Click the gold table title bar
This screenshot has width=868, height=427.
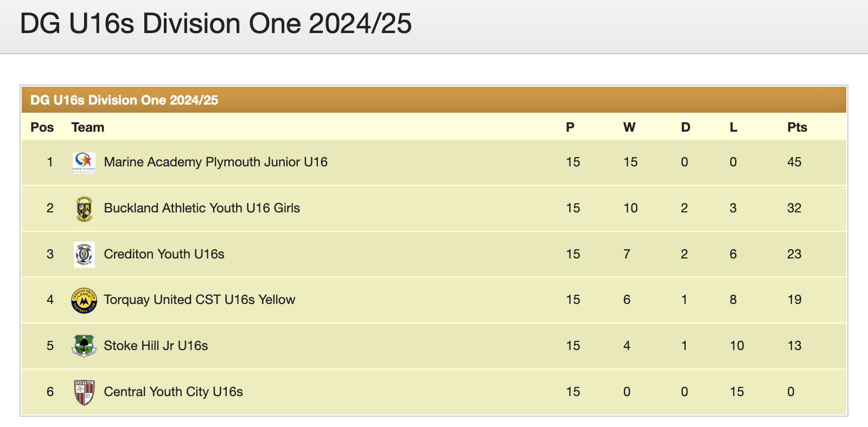coord(433,100)
